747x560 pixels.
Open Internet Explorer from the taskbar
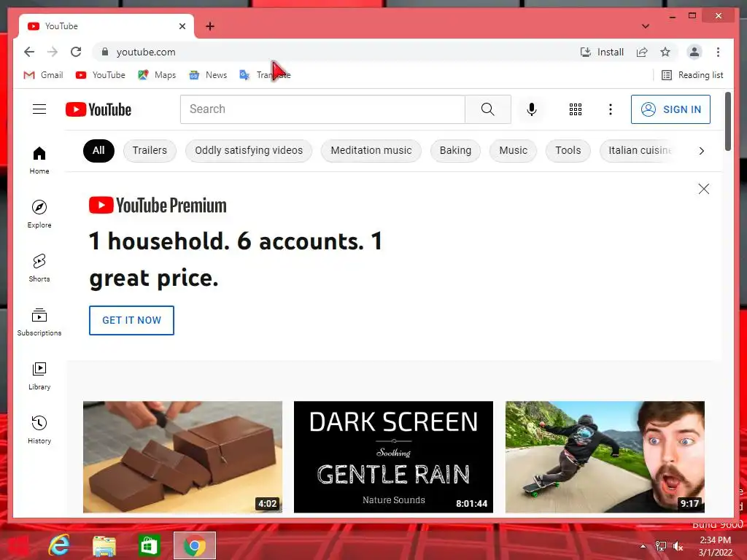point(59,545)
